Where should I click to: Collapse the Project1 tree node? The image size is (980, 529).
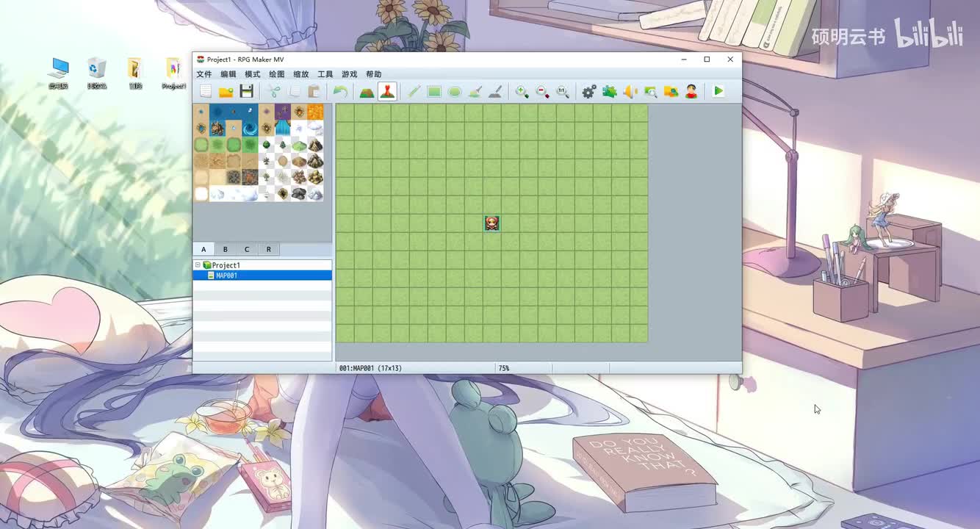(x=198, y=264)
